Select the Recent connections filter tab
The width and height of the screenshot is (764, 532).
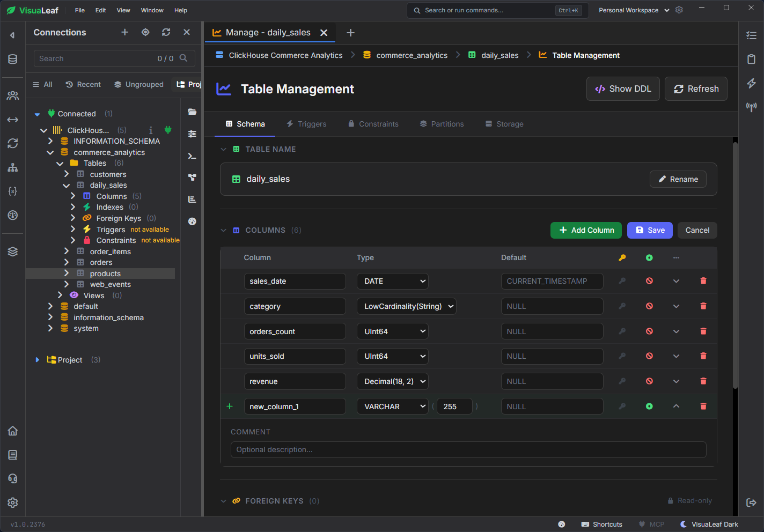pyautogui.click(x=83, y=85)
